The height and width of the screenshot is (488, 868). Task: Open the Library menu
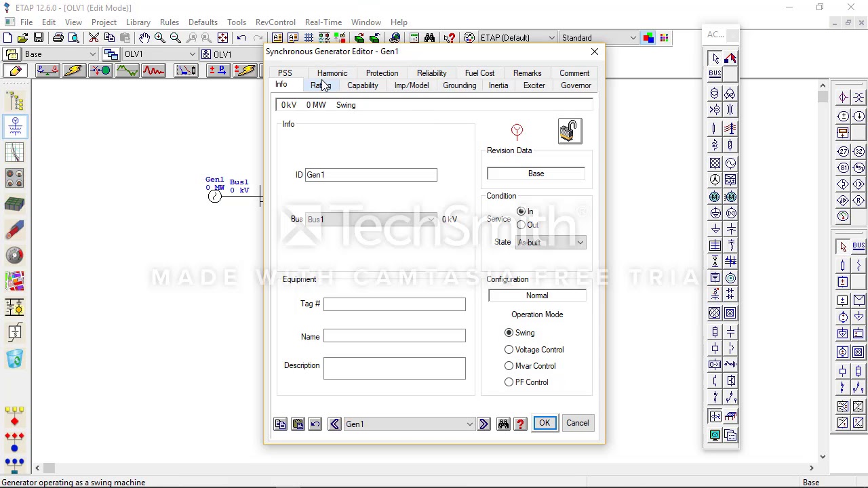[x=138, y=22]
